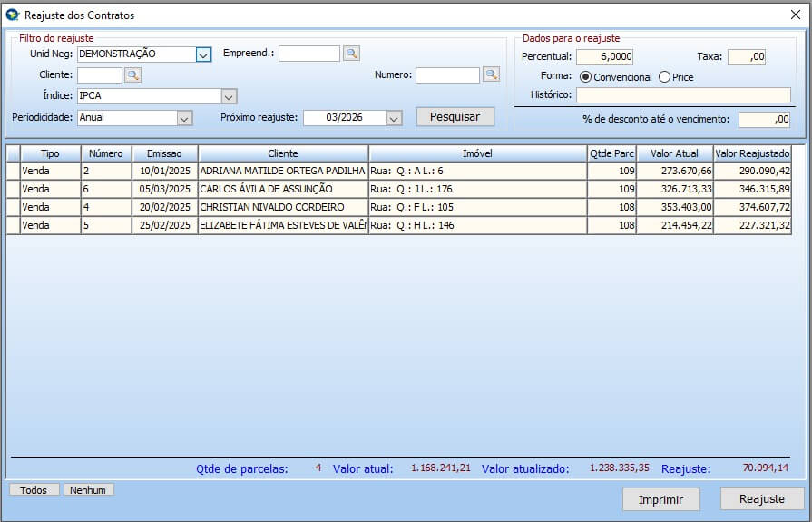Screen dimensions: 812x522
Task: Click the Cliente lookup magnifier icon
Action: (x=132, y=75)
